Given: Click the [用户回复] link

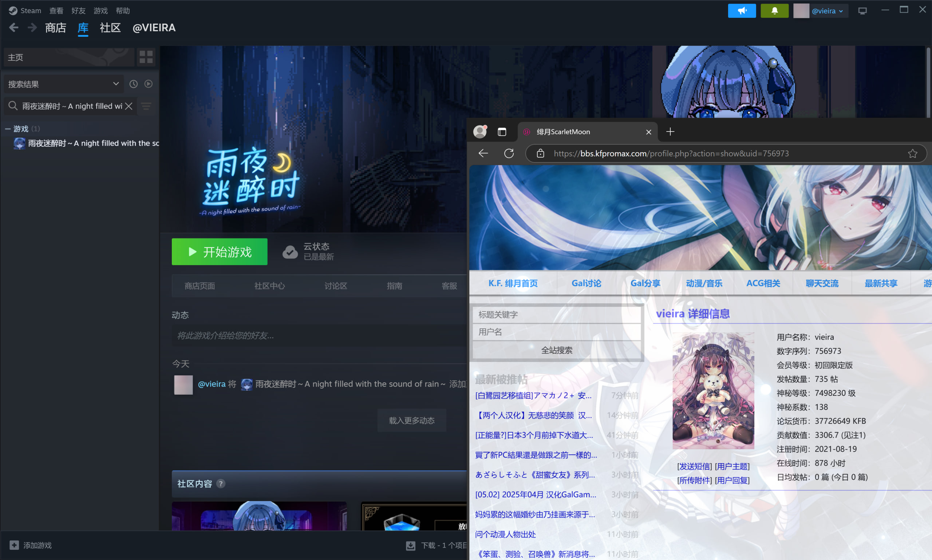Looking at the screenshot, I should pos(732,480).
